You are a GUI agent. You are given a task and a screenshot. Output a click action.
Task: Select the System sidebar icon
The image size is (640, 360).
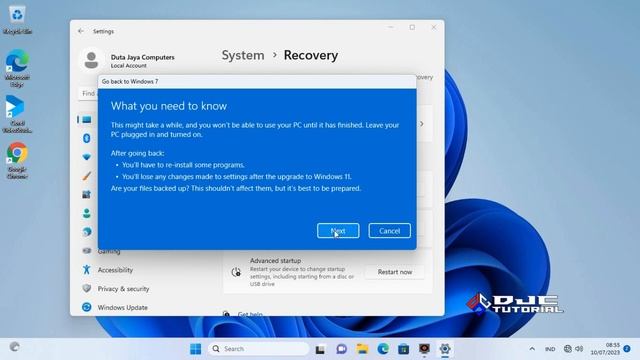87,120
